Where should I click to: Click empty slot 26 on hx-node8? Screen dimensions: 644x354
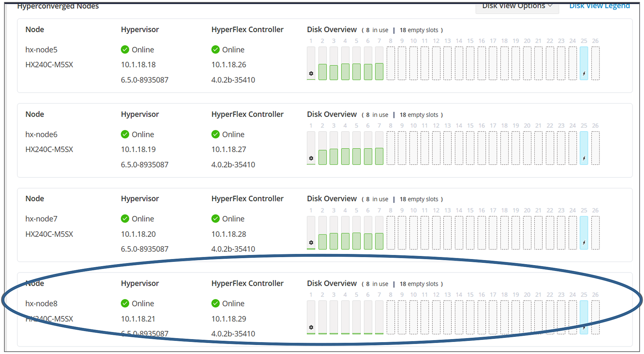(595, 317)
